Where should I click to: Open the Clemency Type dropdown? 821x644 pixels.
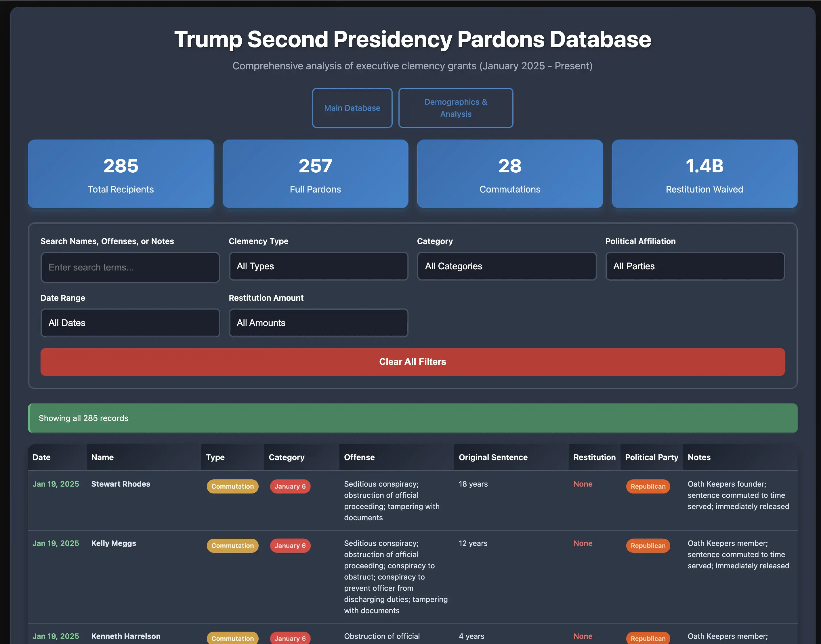pyautogui.click(x=318, y=266)
